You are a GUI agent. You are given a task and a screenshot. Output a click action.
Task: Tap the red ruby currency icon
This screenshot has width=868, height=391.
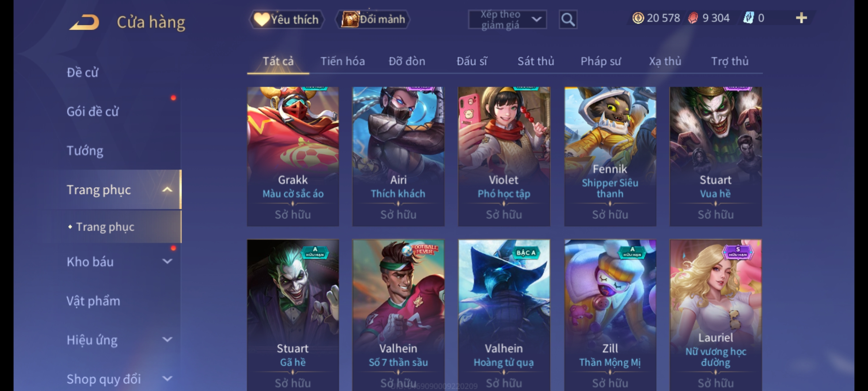point(693,18)
